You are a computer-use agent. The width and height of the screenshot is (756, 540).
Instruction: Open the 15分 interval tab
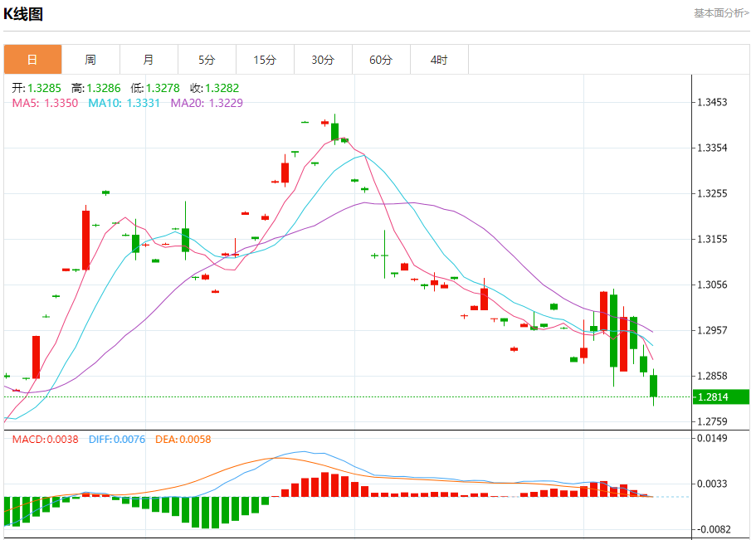click(265, 60)
